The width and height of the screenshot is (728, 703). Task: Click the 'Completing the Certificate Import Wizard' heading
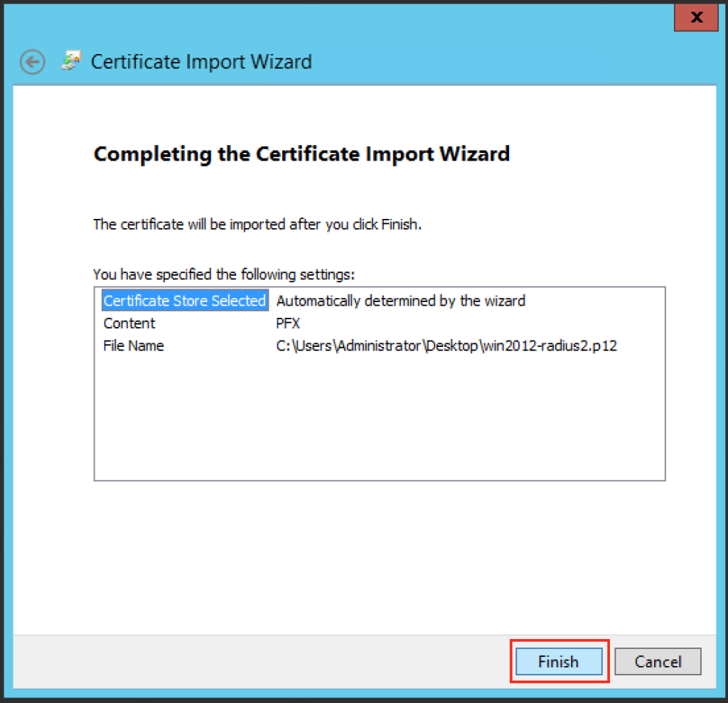pos(301,154)
